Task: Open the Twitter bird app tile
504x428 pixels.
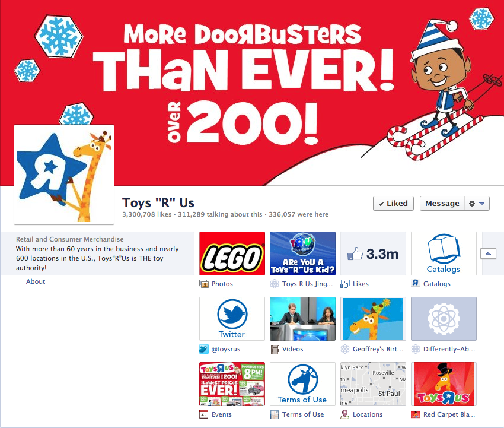Action: [x=232, y=319]
